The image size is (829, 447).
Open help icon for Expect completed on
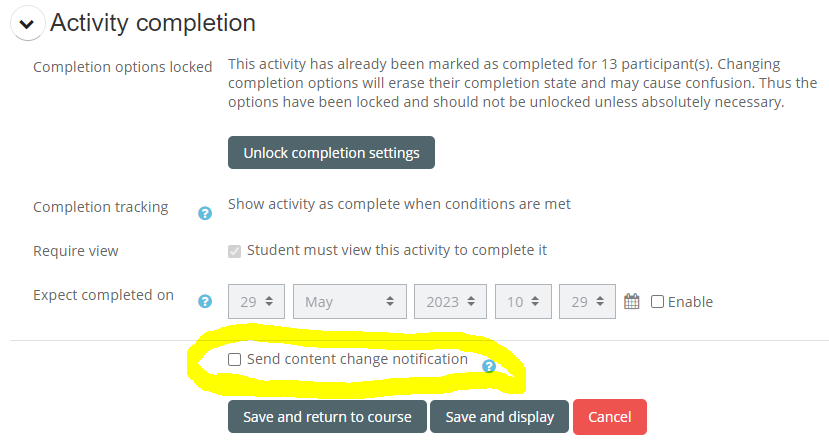pos(205,301)
